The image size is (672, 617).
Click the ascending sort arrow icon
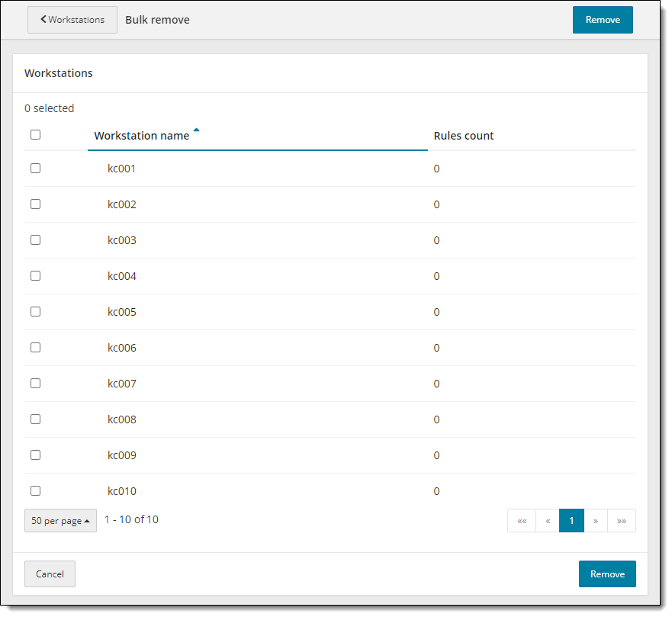(196, 130)
